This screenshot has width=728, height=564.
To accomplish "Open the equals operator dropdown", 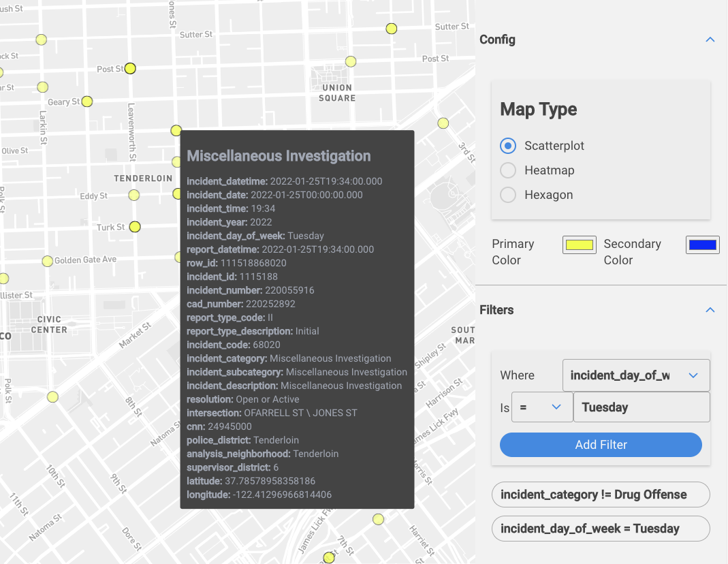I will [542, 407].
